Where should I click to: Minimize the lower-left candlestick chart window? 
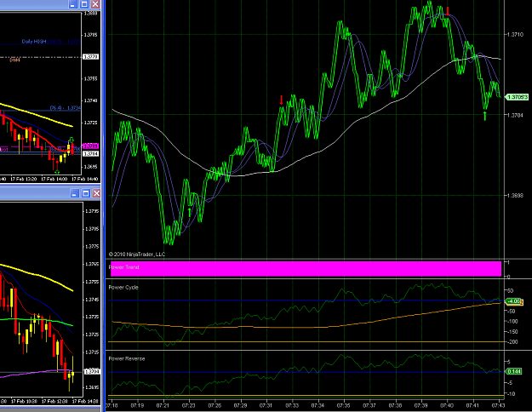74,193
